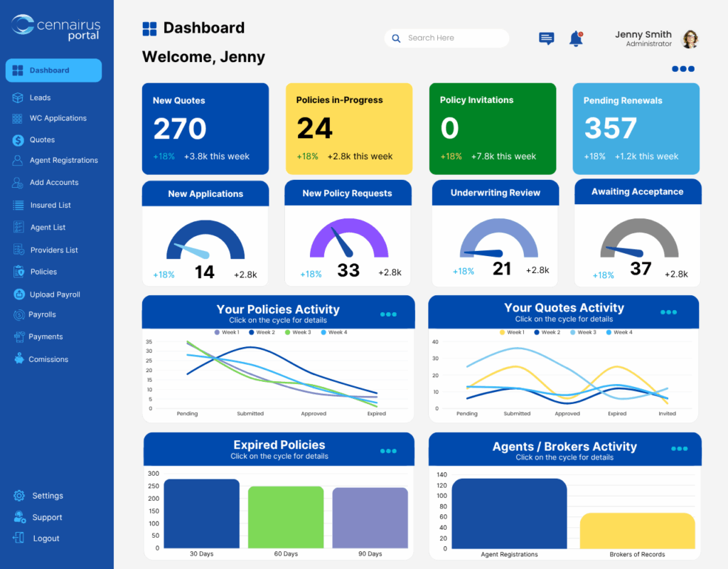Open the Upload Payroll section
This screenshot has width=728, height=569.
(x=57, y=294)
